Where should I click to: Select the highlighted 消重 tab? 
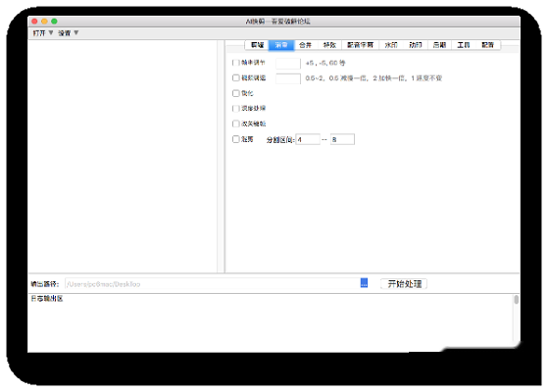click(281, 45)
